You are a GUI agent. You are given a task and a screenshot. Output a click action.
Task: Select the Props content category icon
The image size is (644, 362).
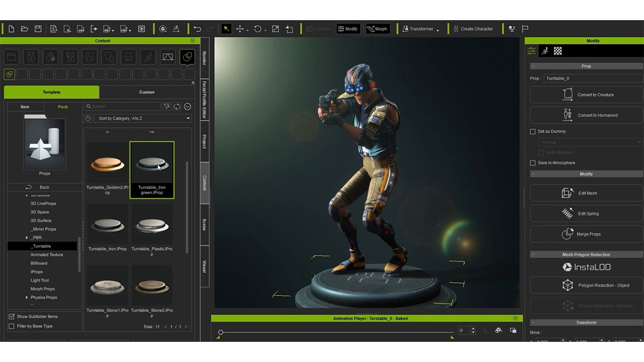tap(187, 56)
